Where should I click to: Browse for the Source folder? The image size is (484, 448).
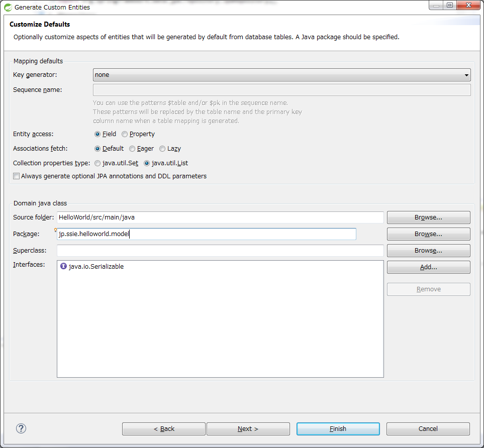tap(428, 217)
